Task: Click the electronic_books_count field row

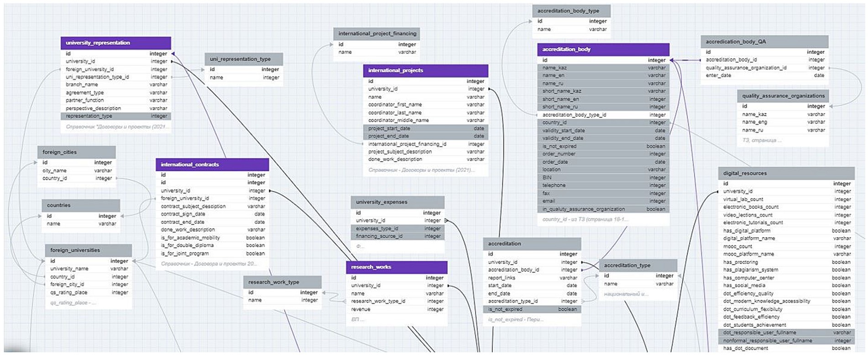Action: tap(786, 207)
